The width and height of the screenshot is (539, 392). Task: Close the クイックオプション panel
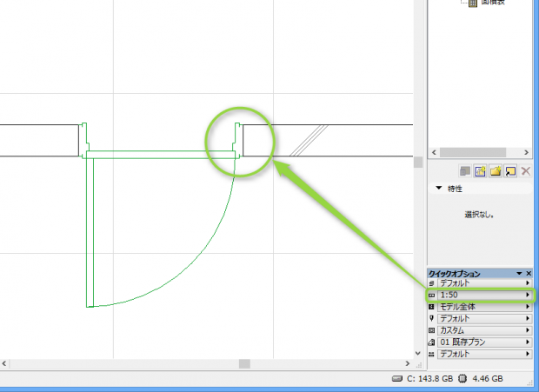tap(529, 274)
